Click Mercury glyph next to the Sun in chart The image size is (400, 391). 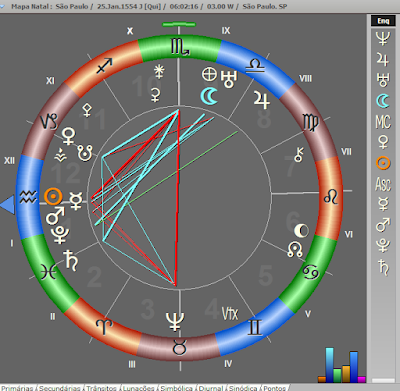tap(76, 201)
